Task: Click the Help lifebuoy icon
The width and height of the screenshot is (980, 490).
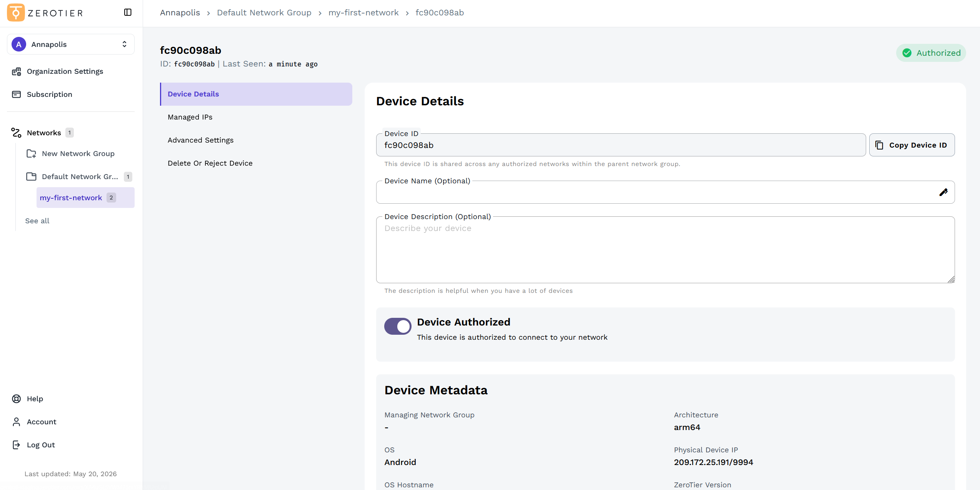Action: 17,399
